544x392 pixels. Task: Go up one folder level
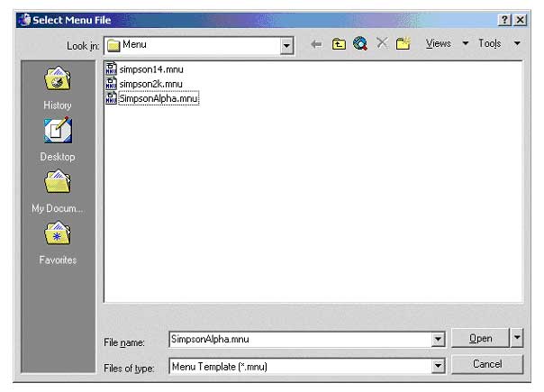pyautogui.click(x=339, y=43)
